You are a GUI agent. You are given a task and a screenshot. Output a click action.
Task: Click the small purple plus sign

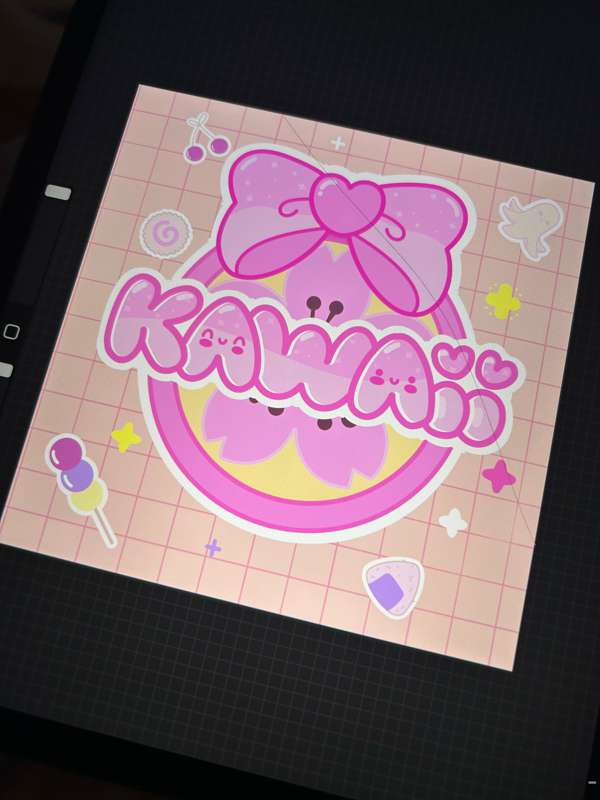click(213, 548)
